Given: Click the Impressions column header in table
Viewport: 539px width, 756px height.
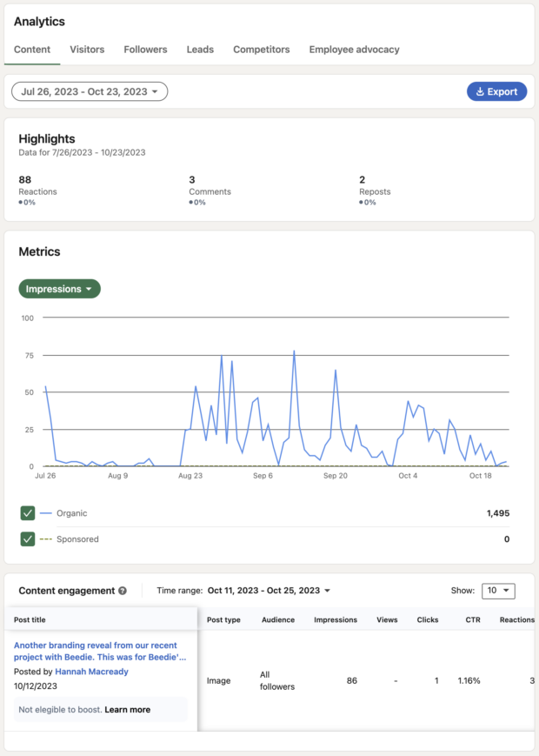Looking at the screenshot, I should 335,620.
